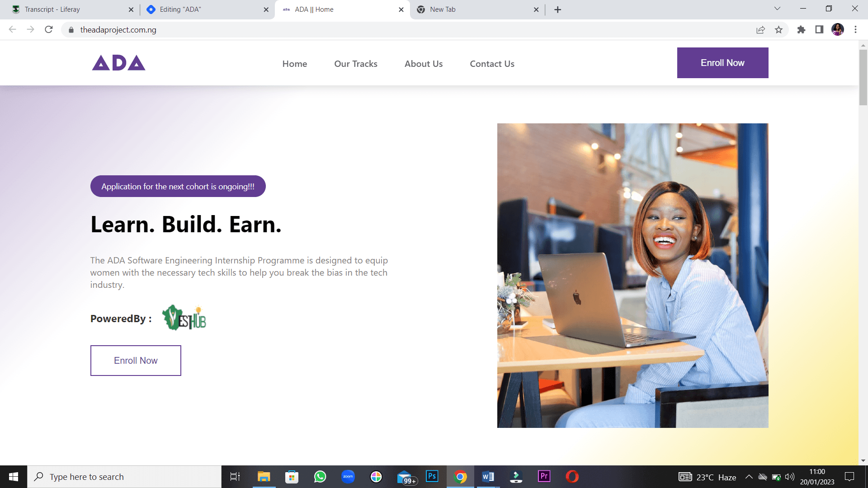The height and width of the screenshot is (488, 868).
Task: Reload the page with the refresh icon
Action: point(49,30)
